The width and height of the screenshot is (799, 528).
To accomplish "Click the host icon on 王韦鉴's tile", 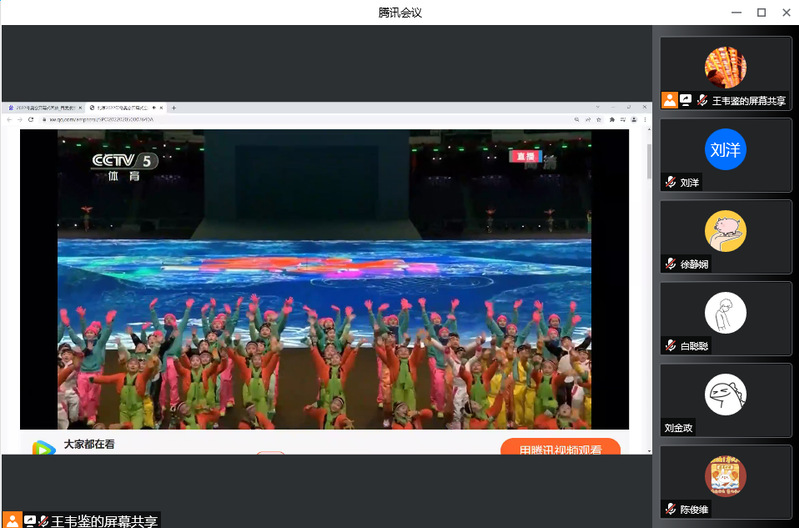I will pyautogui.click(x=670, y=100).
